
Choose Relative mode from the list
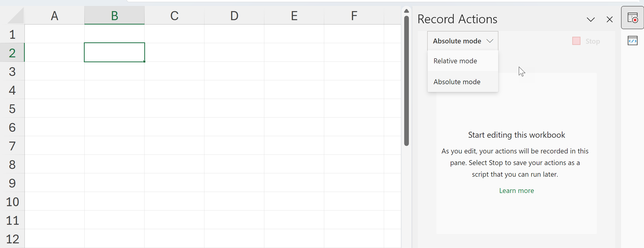[x=455, y=61]
